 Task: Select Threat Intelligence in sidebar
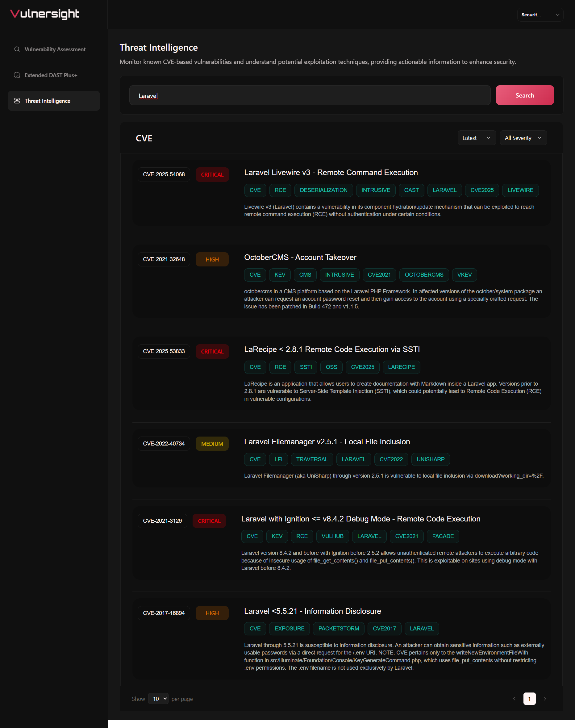(x=54, y=101)
